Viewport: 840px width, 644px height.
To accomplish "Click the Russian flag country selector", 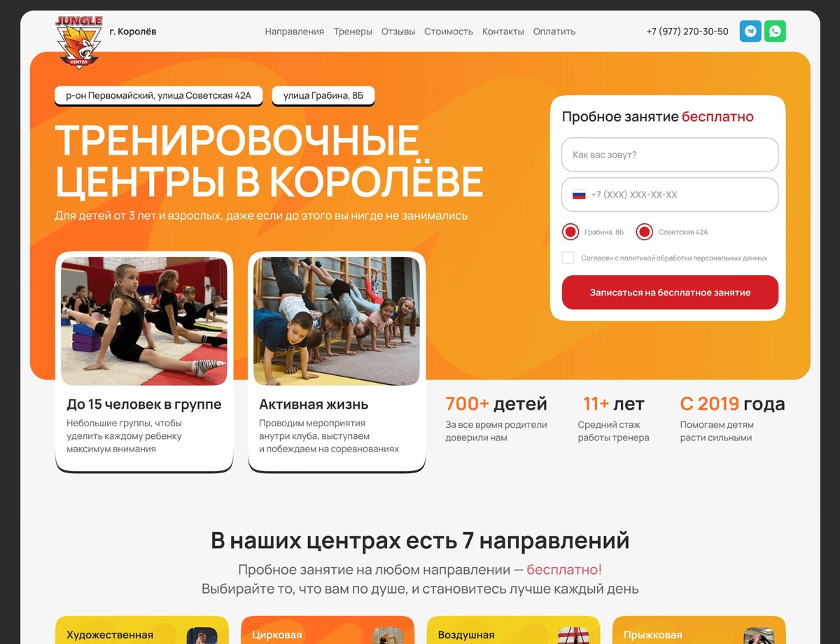I will (x=579, y=195).
